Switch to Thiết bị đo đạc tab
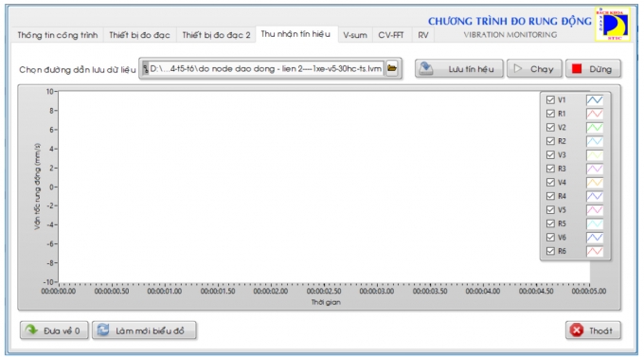 pos(139,35)
